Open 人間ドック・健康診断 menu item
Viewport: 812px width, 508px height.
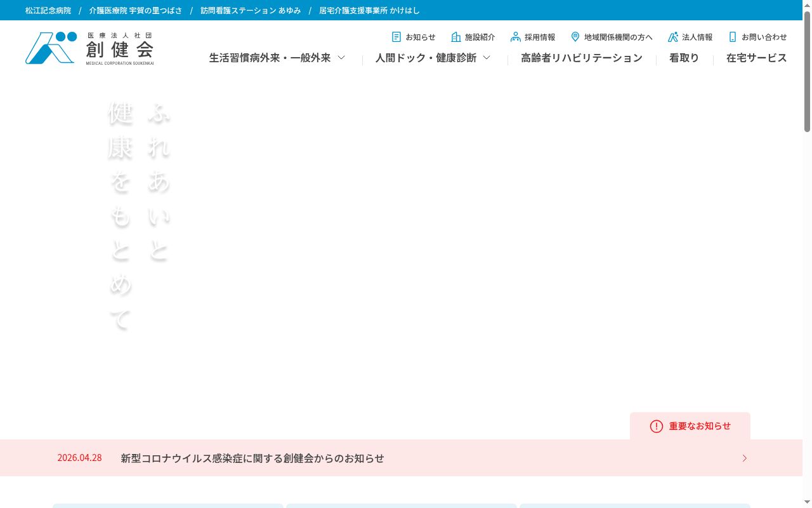[426, 58]
